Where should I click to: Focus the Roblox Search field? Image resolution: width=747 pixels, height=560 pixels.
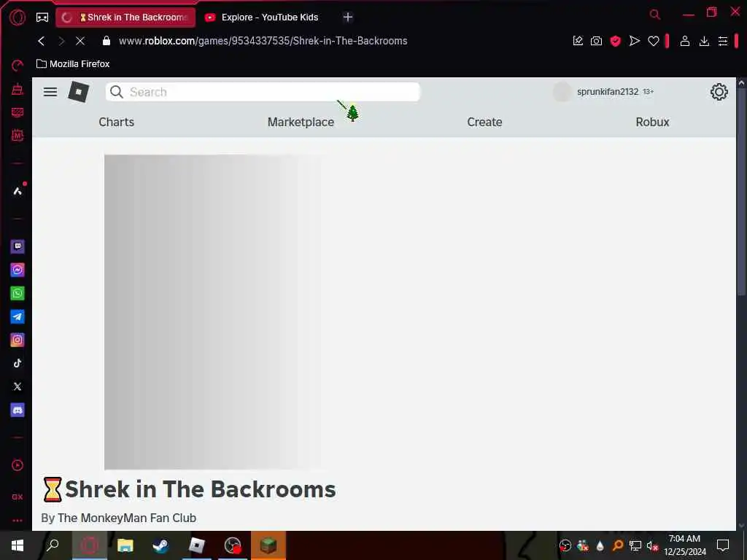(263, 92)
